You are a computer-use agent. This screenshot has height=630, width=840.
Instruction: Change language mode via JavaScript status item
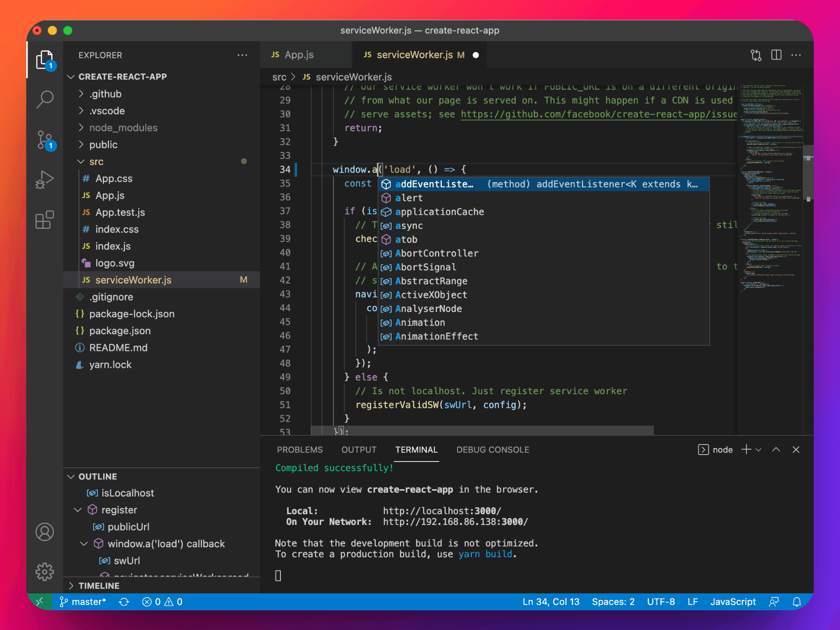[733, 602]
